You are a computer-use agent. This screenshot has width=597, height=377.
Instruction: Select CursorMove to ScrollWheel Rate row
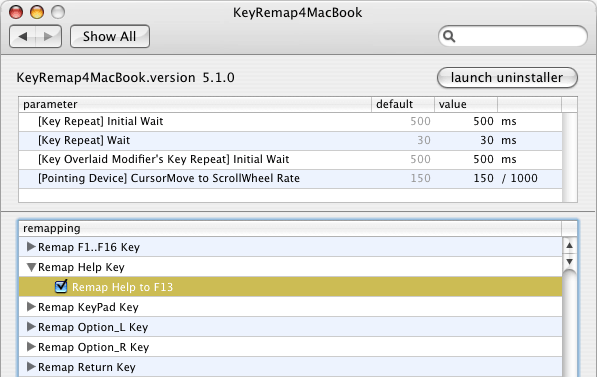pos(291,179)
